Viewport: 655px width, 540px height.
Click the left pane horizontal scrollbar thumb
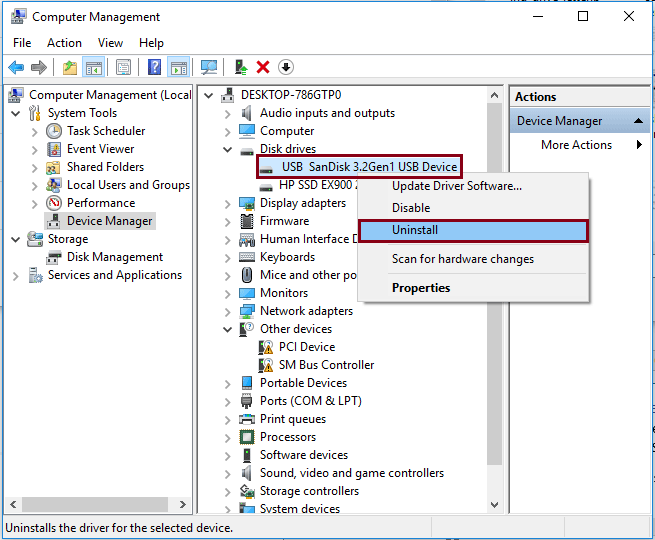click(95, 505)
